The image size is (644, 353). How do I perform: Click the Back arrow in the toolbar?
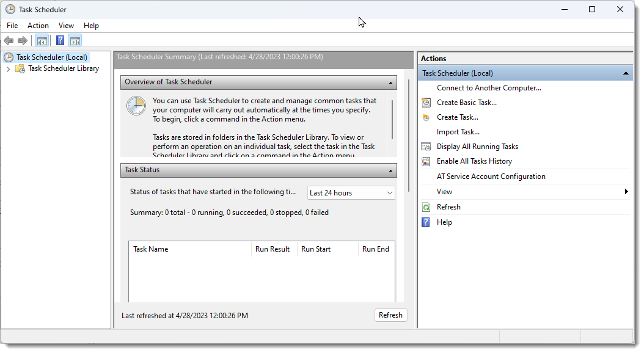click(x=9, y=41)
